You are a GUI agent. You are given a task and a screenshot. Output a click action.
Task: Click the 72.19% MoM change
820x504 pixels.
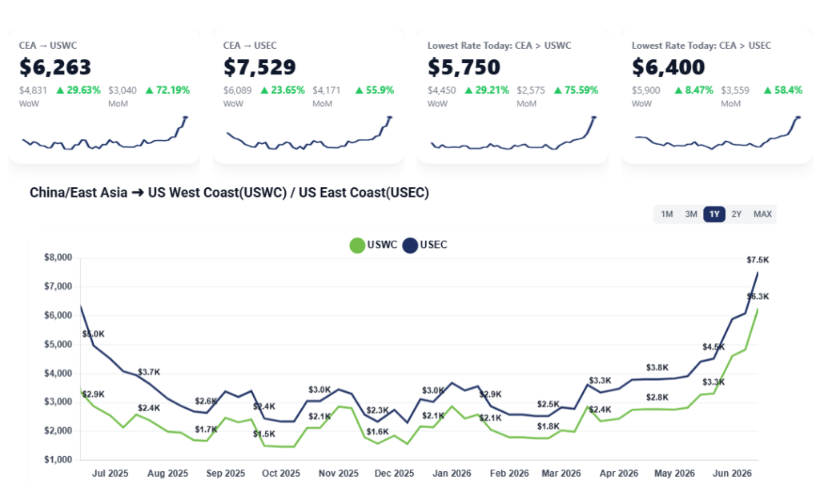(167, 90)
